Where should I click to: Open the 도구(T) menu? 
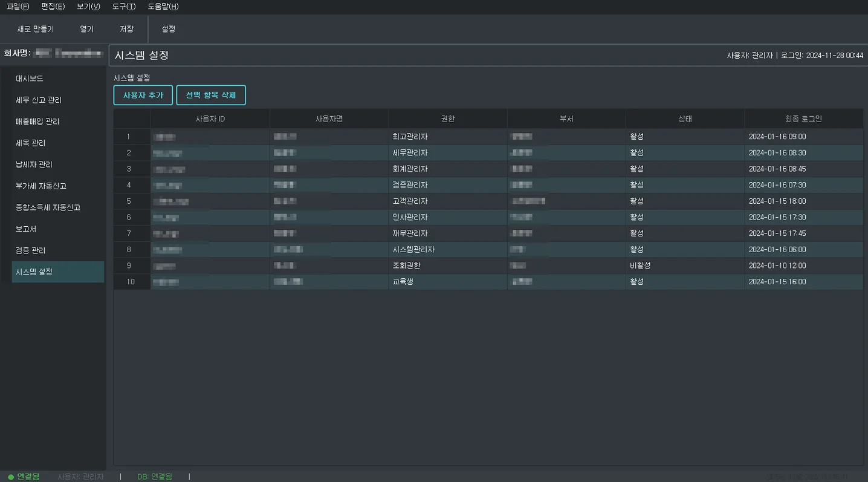coord(124,7)
